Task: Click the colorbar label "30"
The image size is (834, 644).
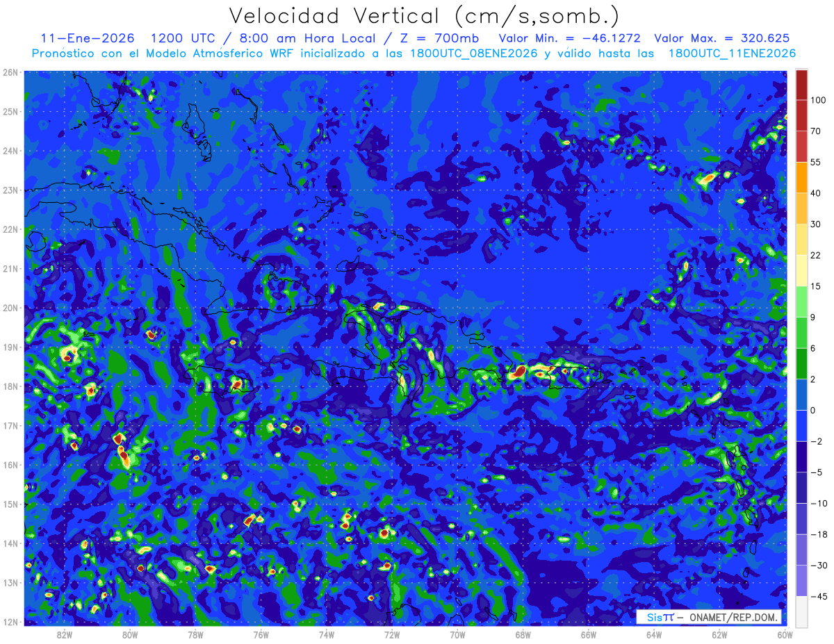Action: [815, 224]
